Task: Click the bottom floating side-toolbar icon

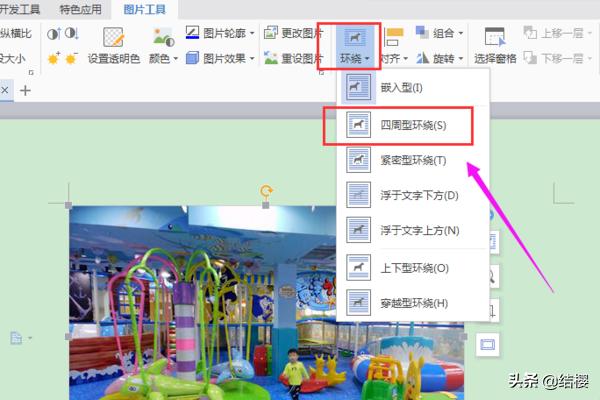Action: tap(488, 344)
